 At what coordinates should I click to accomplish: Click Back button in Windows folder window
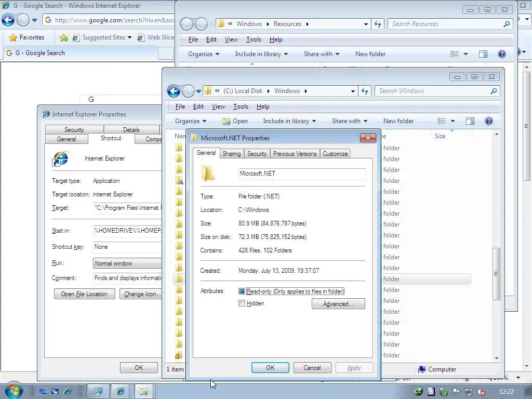[174, 91]
